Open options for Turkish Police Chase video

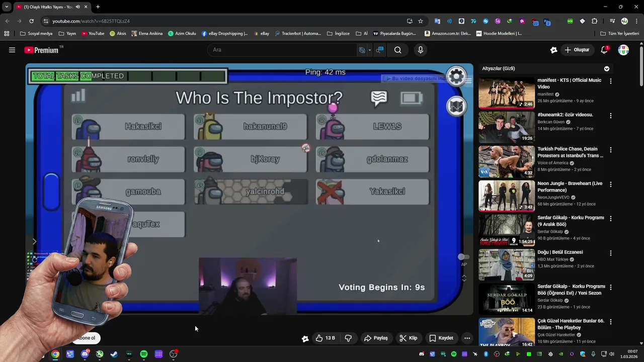point(611,150)
